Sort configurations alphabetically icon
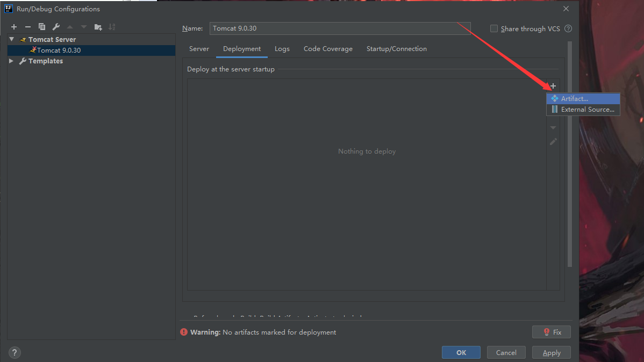This screenshot has width=644, height=362. 112,27
